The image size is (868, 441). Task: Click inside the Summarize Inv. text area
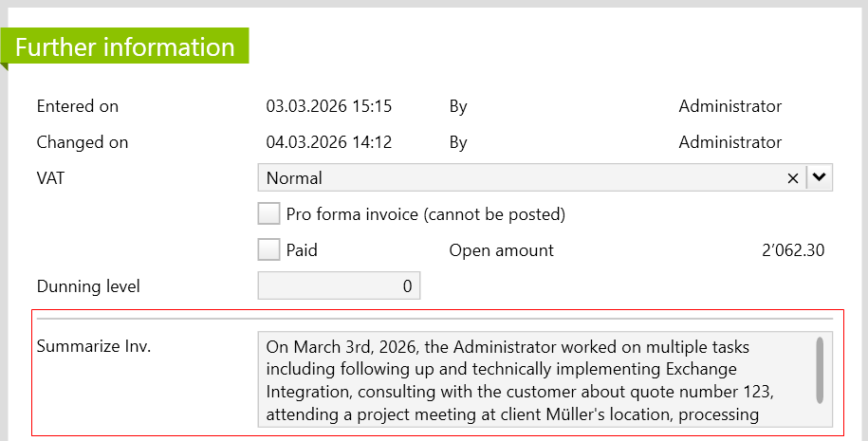click(531, 379)
